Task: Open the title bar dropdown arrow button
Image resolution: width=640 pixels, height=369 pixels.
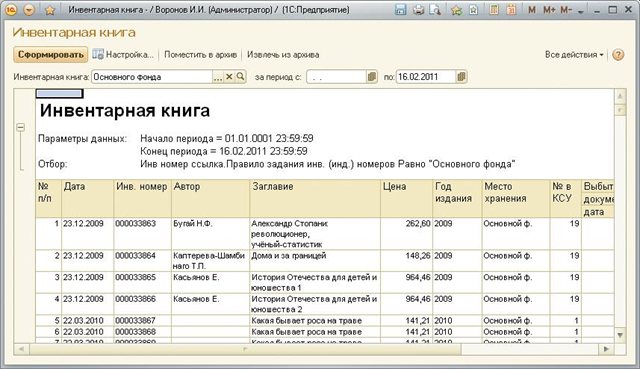Action: coord(29,9)
